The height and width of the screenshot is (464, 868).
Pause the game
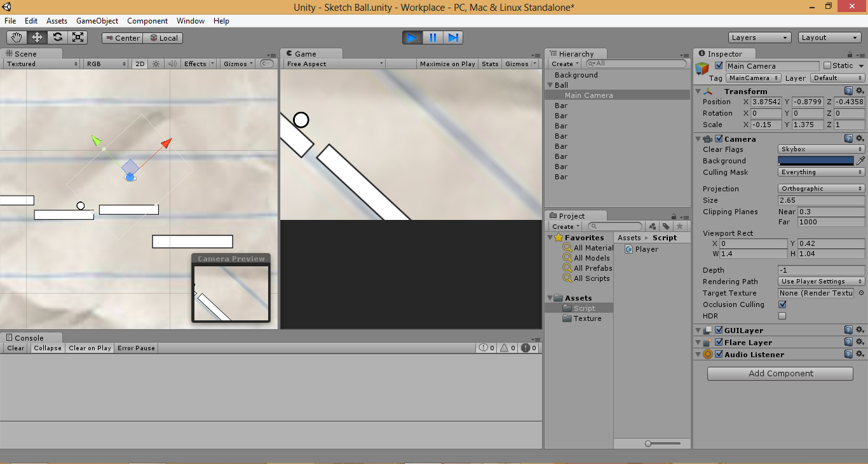433,38
